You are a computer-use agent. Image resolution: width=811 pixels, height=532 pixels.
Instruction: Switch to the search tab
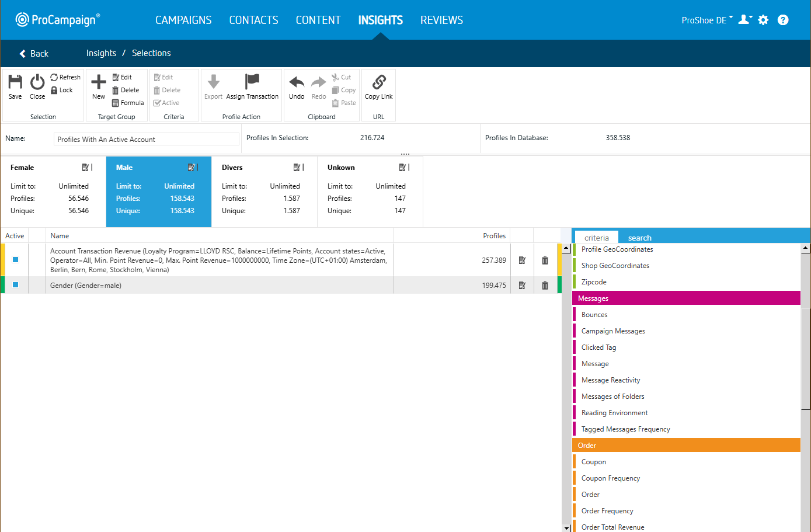tap(639, 238)
